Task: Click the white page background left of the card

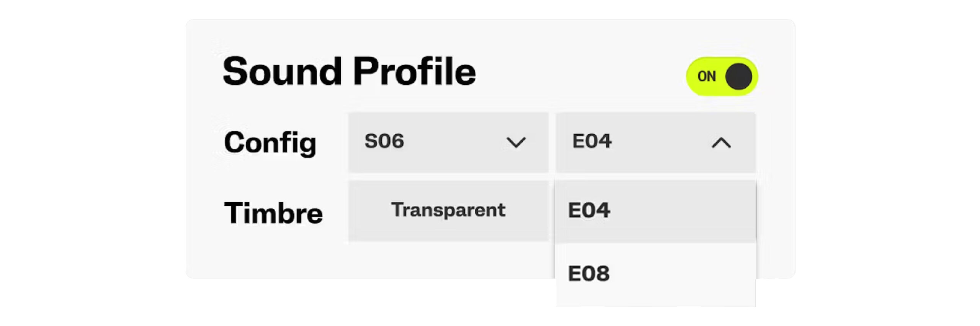Action: pos(92,153)
